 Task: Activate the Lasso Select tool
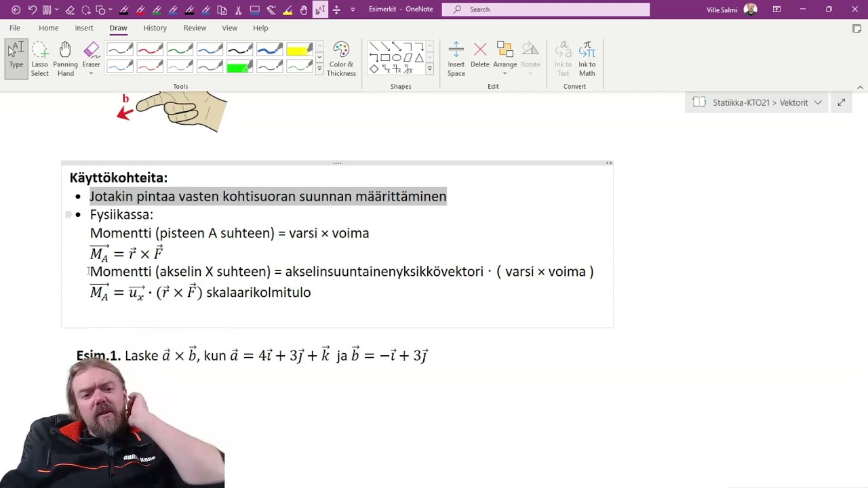tap(40, 59)
